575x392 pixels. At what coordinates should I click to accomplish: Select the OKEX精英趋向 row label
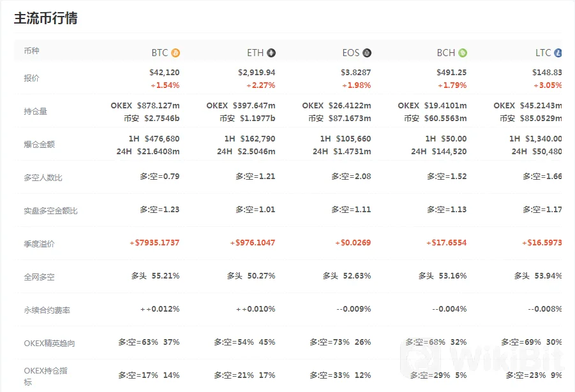[x=50, y=344]
